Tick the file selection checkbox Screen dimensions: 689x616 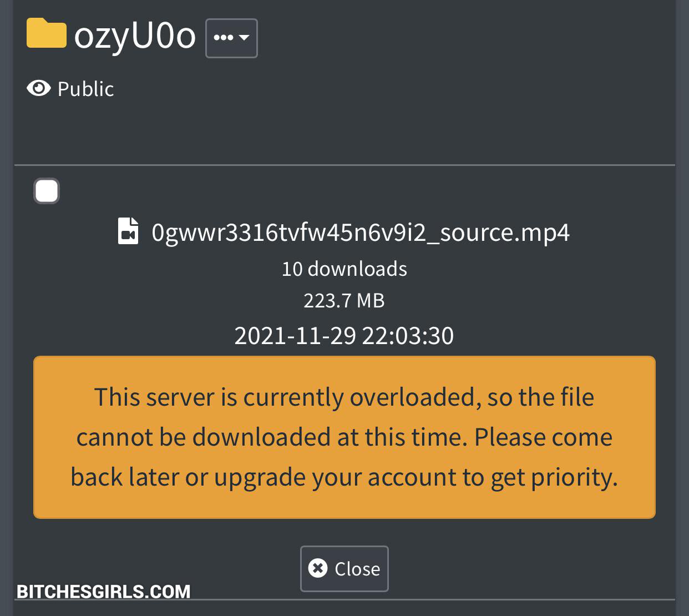point(47,191)
